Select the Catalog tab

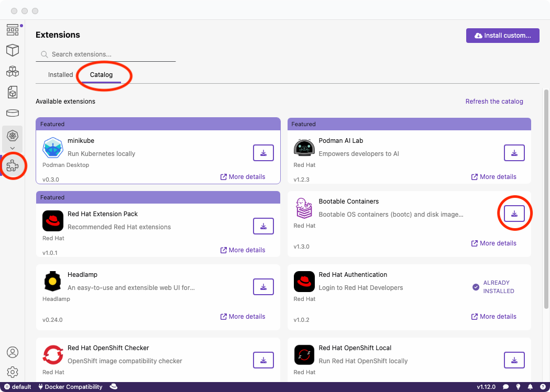tap(101, 75)
